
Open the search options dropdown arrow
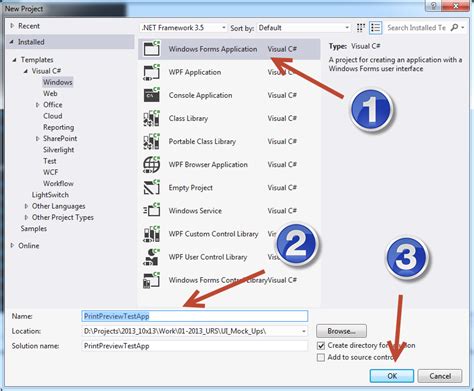(x=463, y=28)
